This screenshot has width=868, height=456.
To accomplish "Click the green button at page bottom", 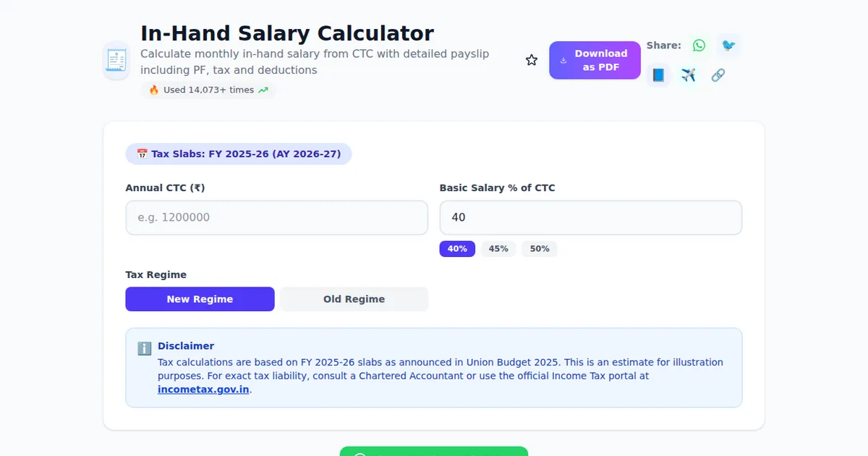I will (x=434, y=452).
